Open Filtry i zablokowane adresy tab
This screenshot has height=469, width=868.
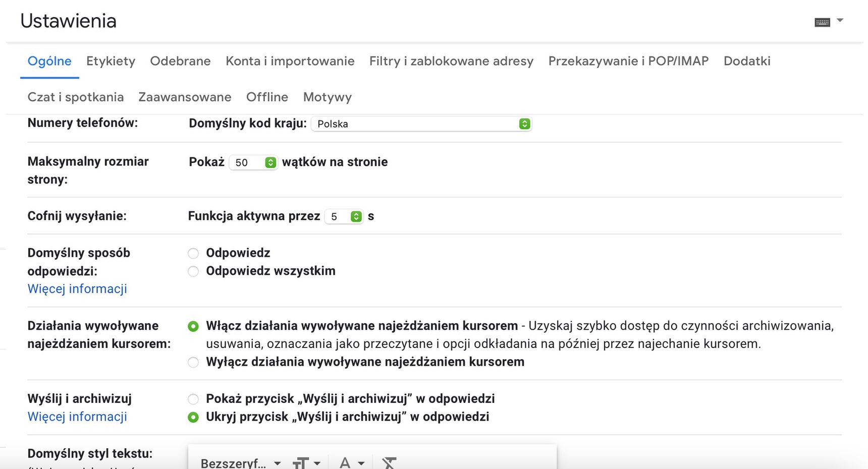[x=451, y=61]
